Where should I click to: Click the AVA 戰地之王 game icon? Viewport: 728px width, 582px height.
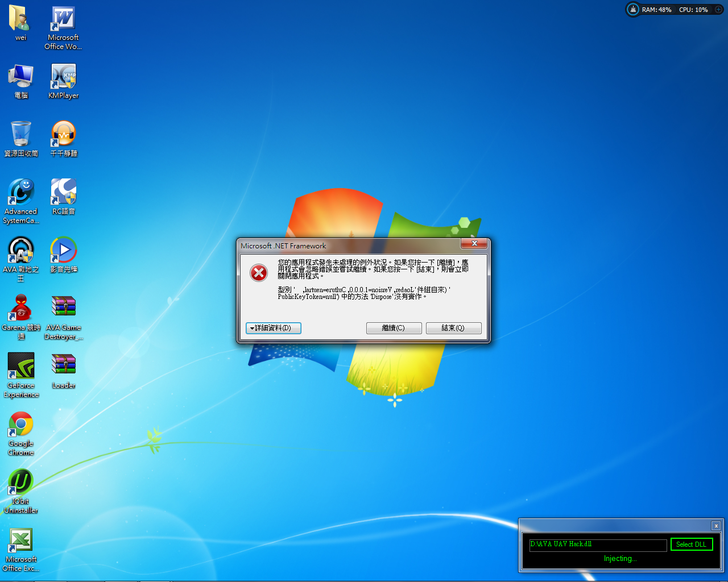point(20,259)
